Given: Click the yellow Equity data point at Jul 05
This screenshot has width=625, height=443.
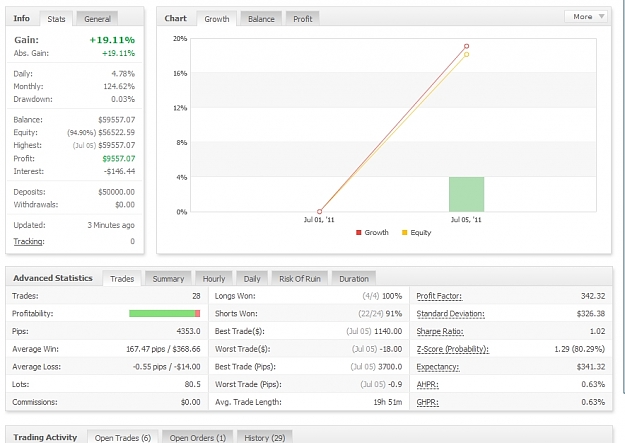Looking at the screenshot, I should pos(466,55).
